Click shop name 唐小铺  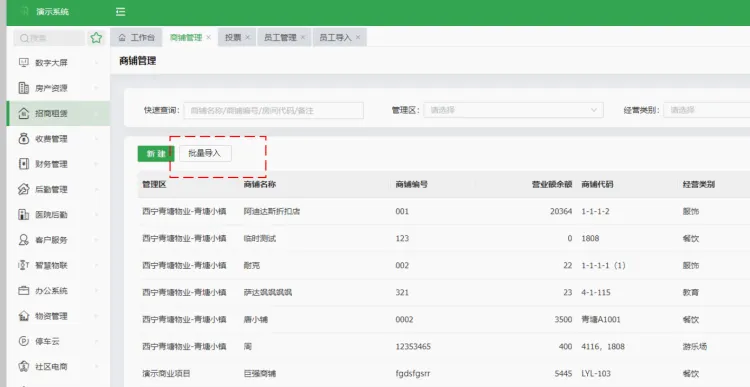(255, 319)
